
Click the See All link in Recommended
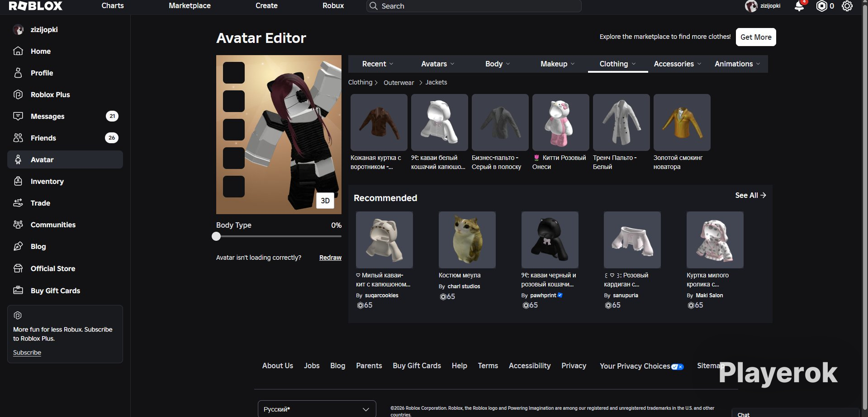pyautogui.click(x=750, y=195)
